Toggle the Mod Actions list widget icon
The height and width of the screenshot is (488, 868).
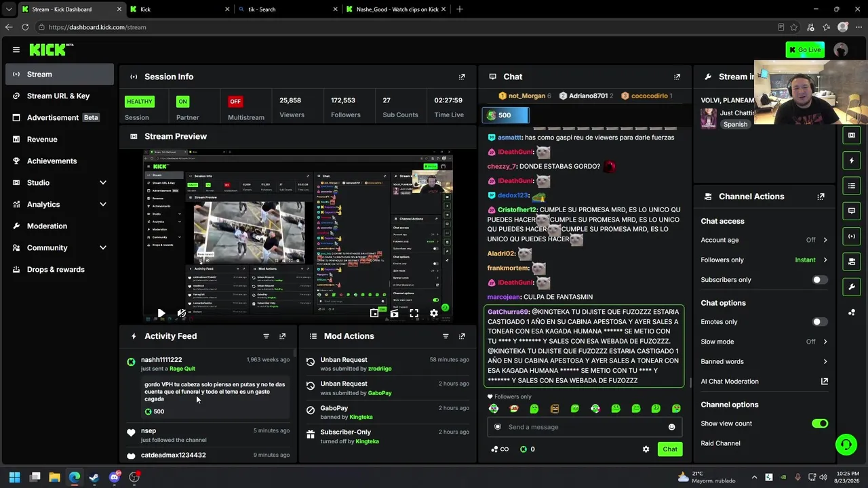[x=852, y=186]
